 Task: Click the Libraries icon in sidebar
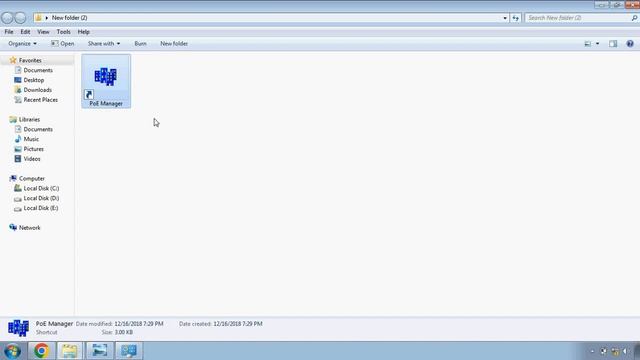[x=13, y=119]
